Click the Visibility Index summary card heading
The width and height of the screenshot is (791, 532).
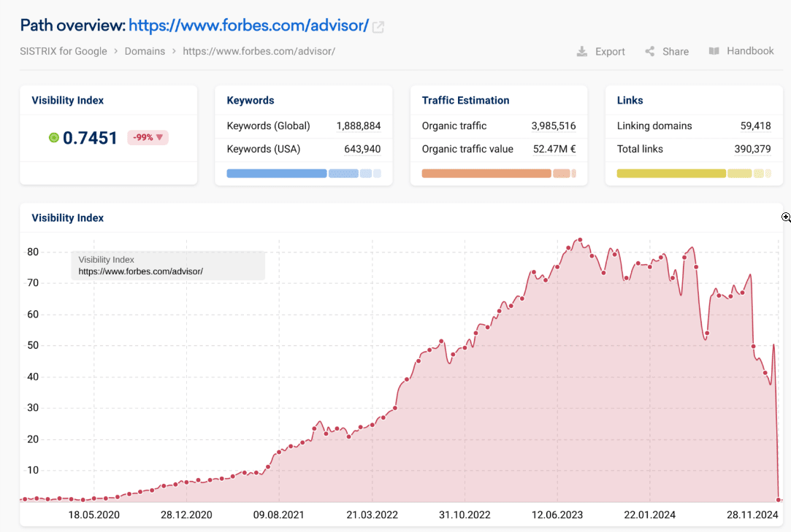pos(68,101)
